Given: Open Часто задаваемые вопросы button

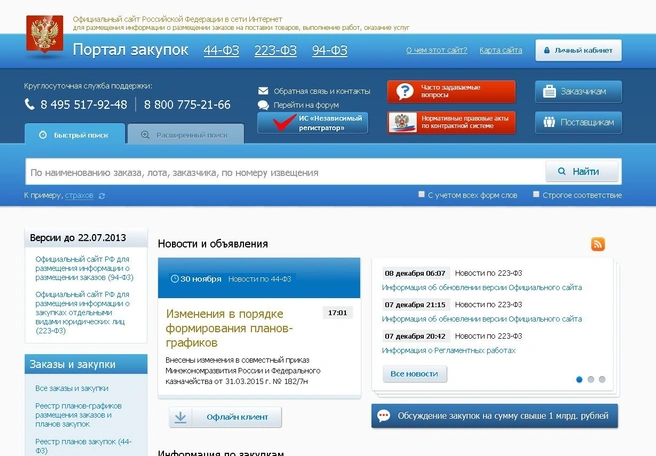Looking at the screenshot, I should 451,91.
